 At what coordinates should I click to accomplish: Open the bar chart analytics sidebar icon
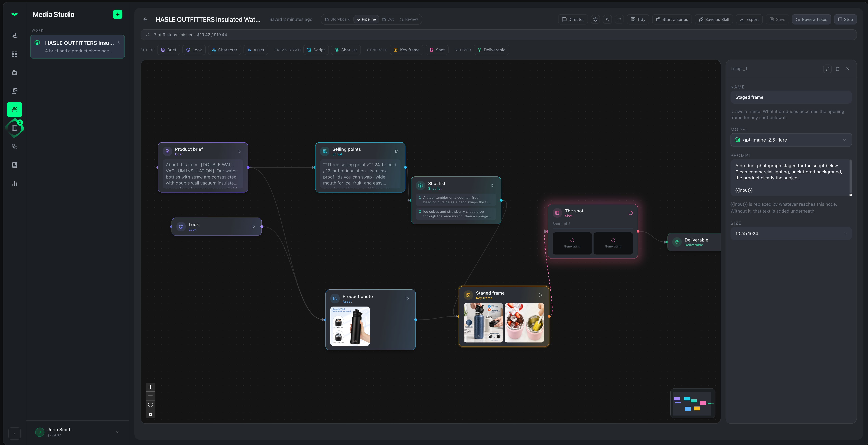15,183
